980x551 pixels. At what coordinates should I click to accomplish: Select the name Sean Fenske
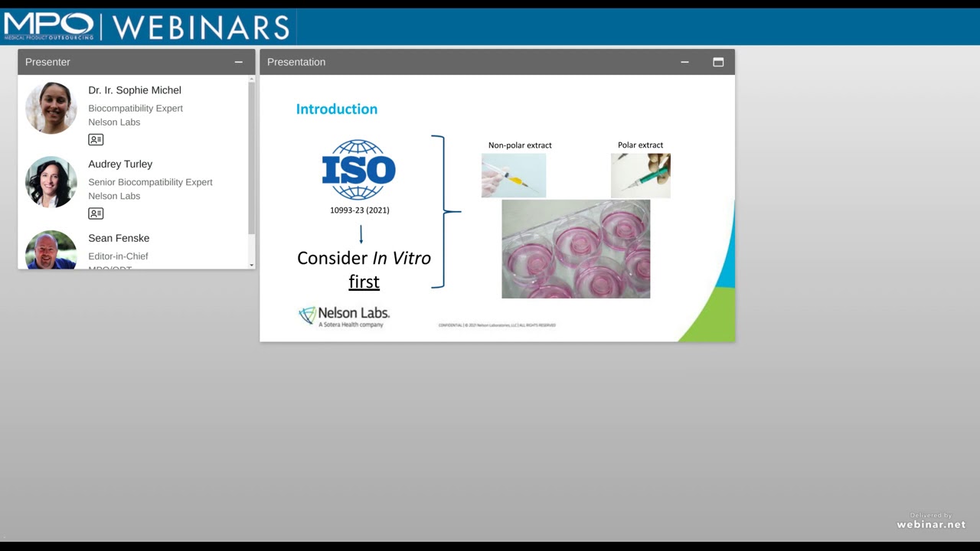119,238
